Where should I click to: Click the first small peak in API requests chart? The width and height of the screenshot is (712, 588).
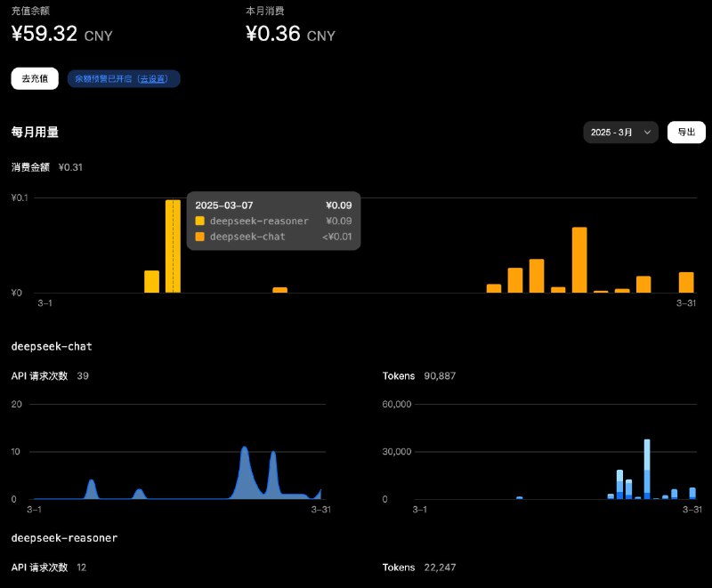[x=92, y=489]
